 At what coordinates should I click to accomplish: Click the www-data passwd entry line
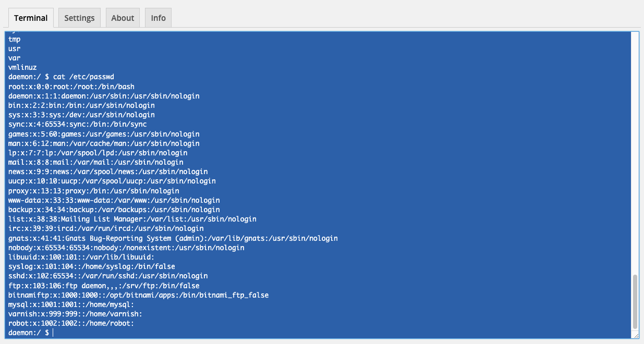114,200
